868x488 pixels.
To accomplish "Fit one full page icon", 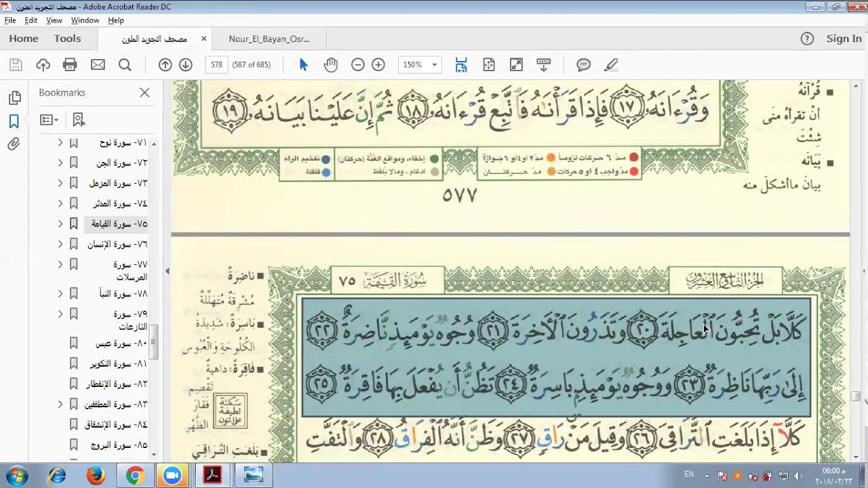I will 489,64.
